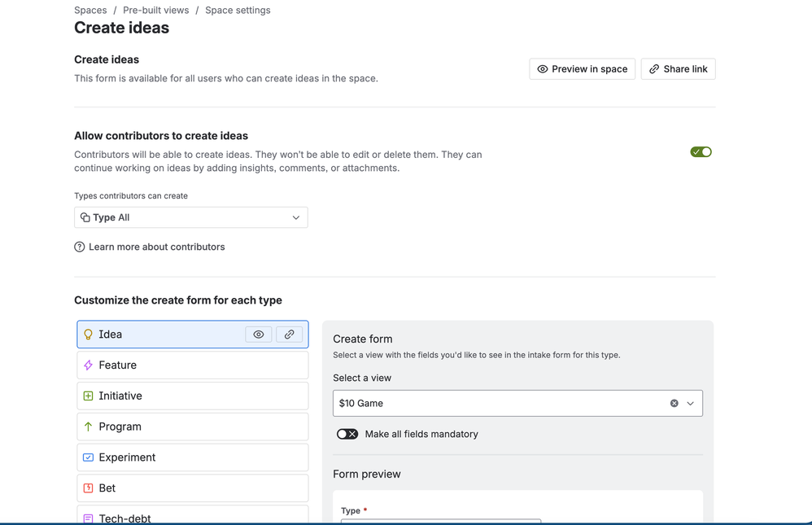
Task: Click the purple icon next to Tech-debt
Action: (88, 518)
